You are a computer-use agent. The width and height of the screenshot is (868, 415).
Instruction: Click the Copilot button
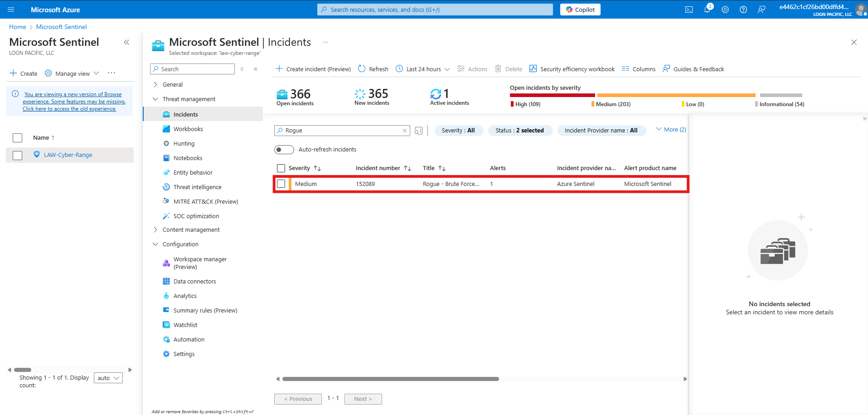click(580, 10)
